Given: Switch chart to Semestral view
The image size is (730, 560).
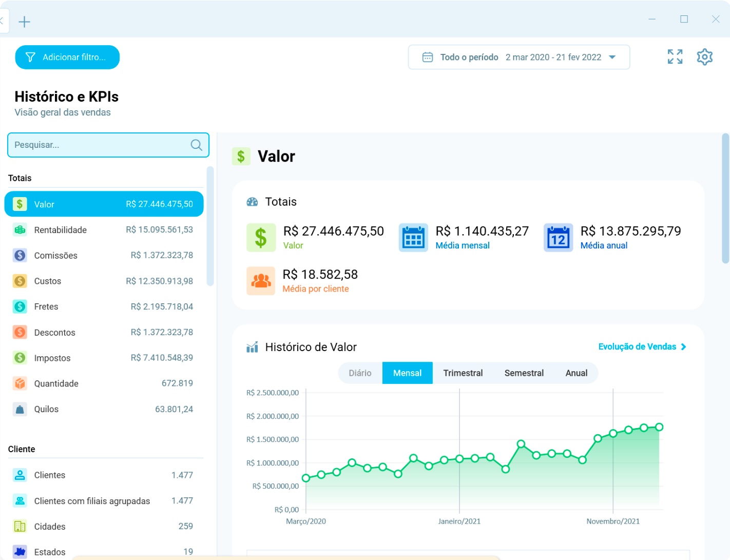Looking at the screenshot, I should pyautogui.click(x=524, y=373).
